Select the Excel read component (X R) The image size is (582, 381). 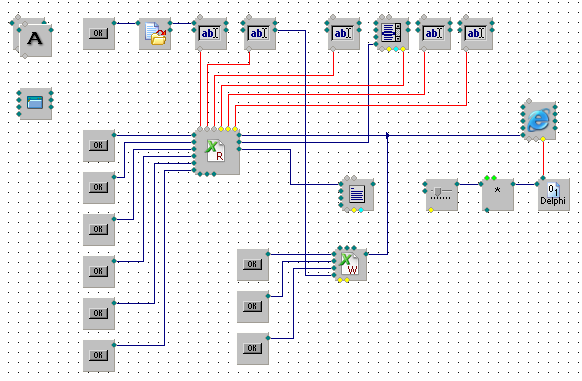[216, 152]
